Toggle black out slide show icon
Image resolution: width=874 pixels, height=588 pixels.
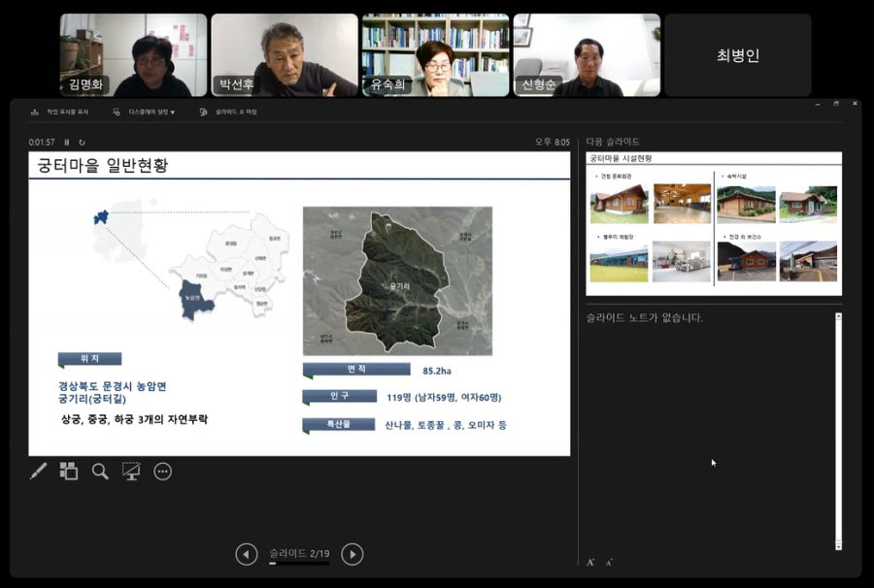pos(131,472)
